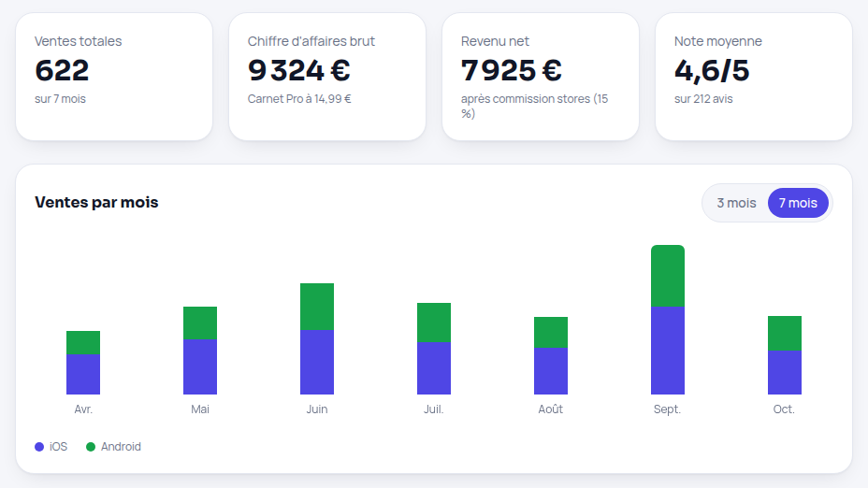Click the Juin iOS bar segment

[317, 362]
